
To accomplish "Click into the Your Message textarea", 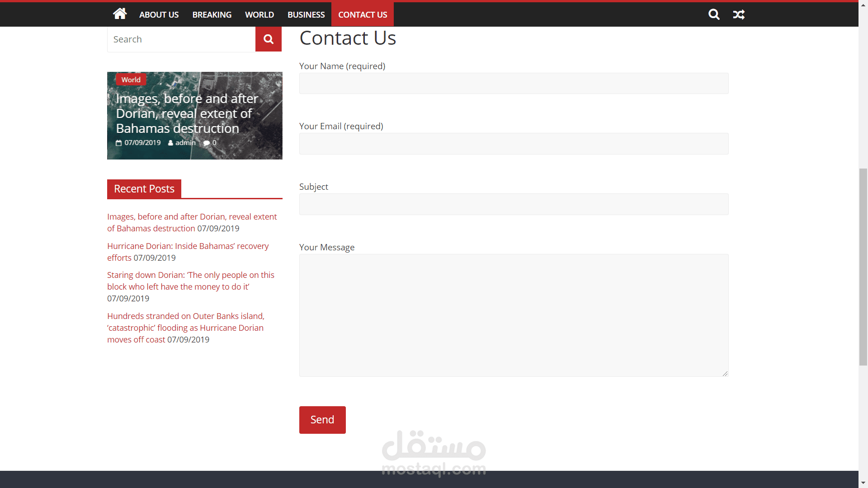I will pyautogui.click(x=514, y=315).
